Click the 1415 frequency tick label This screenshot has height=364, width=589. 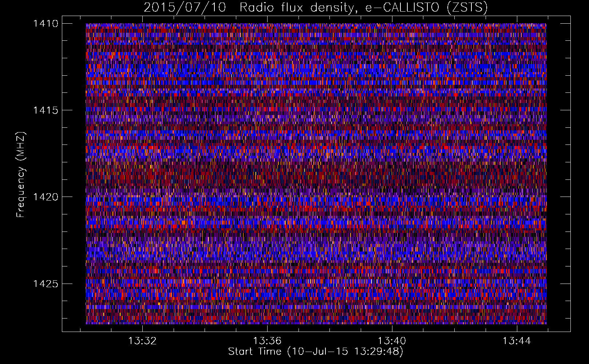point(46,110)
